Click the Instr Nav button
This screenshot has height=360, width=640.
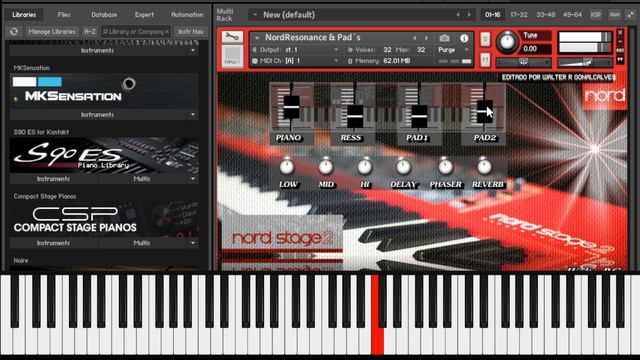pyautogui.click(x=191, y=31)
